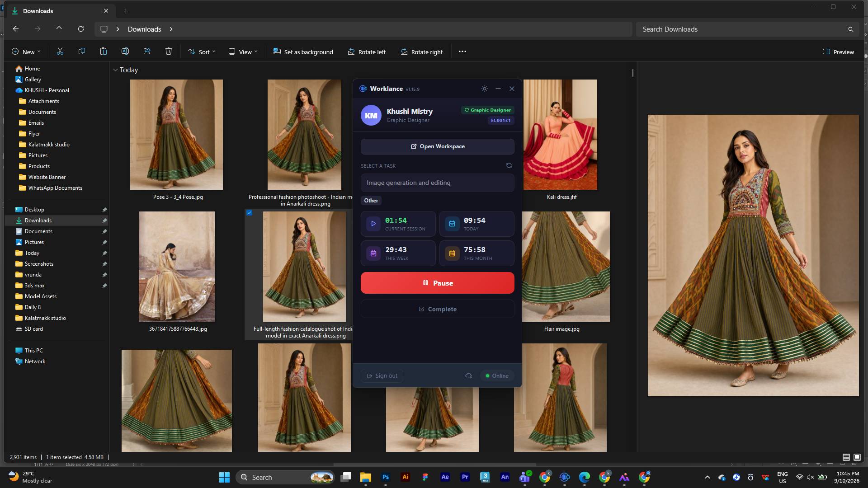Switch to large thumbnails view icon

click(857, 457)
